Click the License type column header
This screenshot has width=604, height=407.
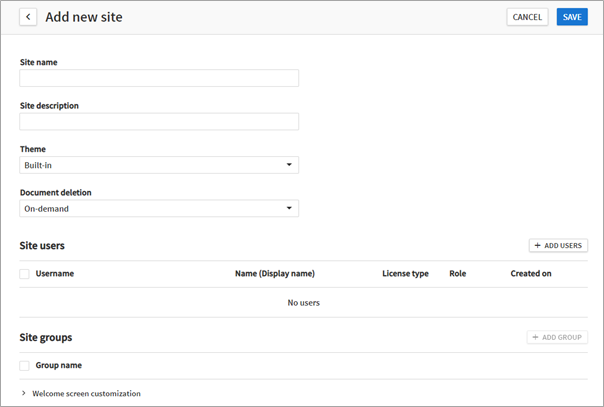pyautogui.click(x=405, y=273)
